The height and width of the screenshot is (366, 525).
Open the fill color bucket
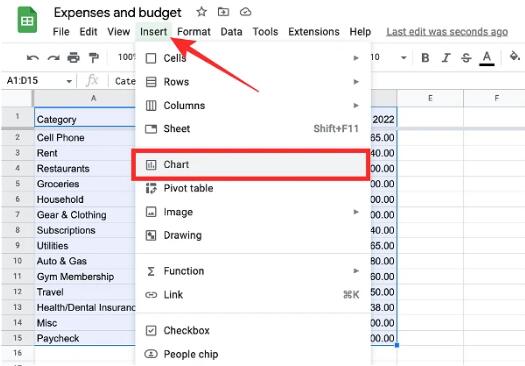click(514, 56)
